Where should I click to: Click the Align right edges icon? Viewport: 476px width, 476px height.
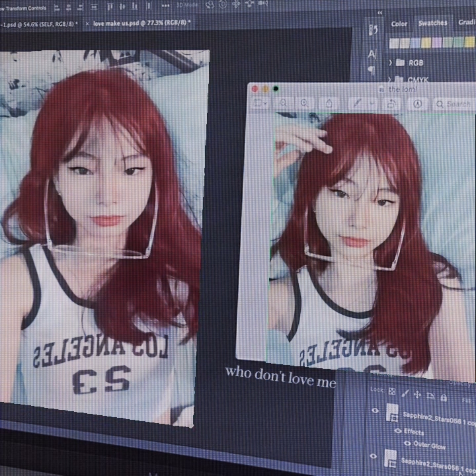click(80, 7)
